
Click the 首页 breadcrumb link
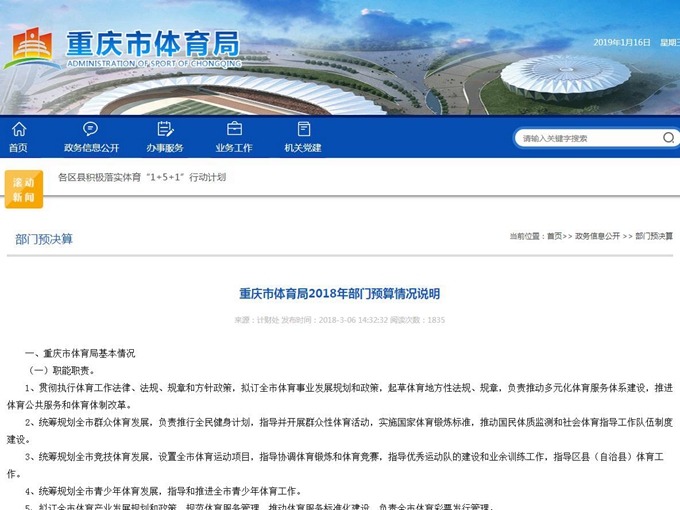tap(554, 236)
